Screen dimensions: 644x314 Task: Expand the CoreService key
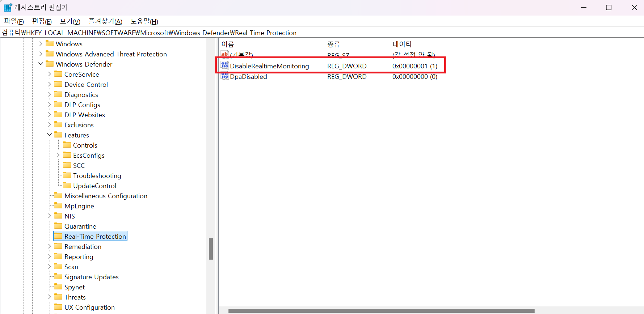pyautogui.click(x=49, y=74)
